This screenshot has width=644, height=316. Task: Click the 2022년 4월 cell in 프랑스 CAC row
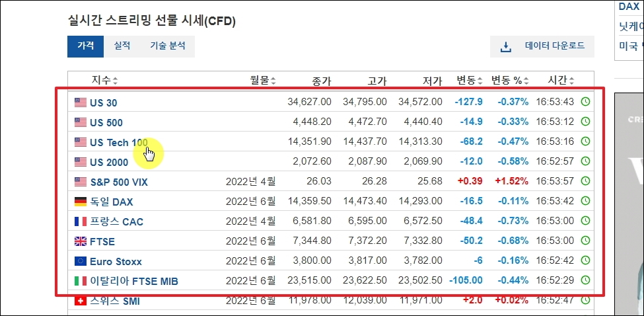pos(250,221)
